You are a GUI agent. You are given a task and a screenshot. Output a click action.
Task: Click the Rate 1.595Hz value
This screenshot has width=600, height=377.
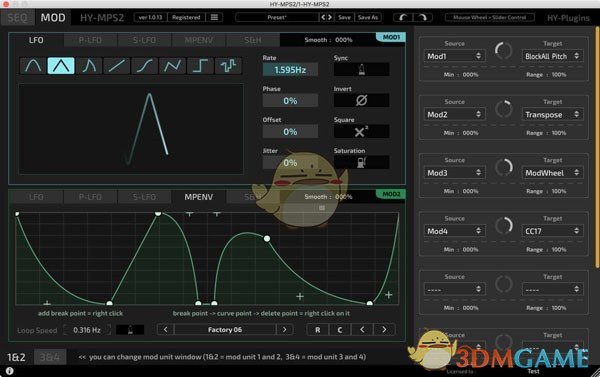point(290,70)
